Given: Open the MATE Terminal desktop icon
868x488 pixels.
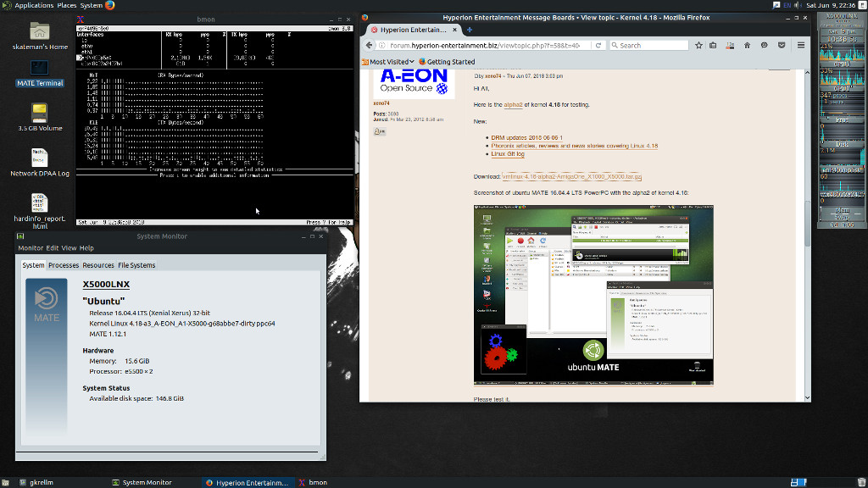Looking at the screenshot, I should point(40,75).
